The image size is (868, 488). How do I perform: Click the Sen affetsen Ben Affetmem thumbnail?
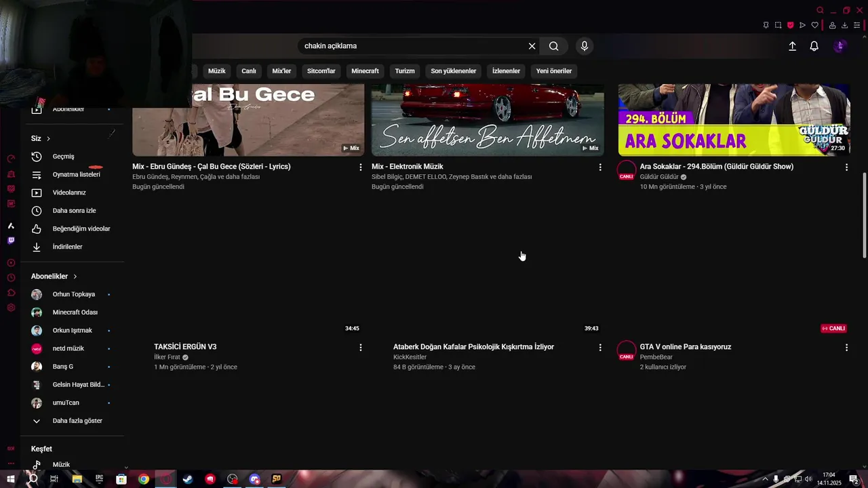pos(488,120)
